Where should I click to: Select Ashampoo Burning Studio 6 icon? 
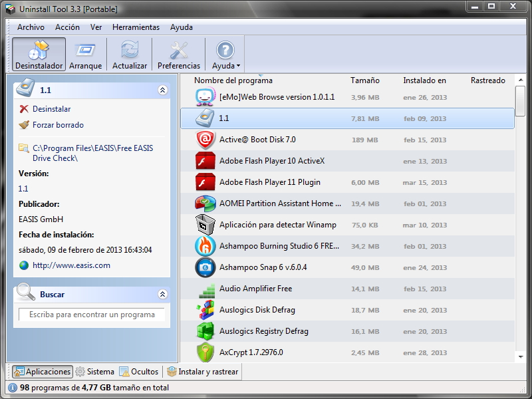click(205, 246)
